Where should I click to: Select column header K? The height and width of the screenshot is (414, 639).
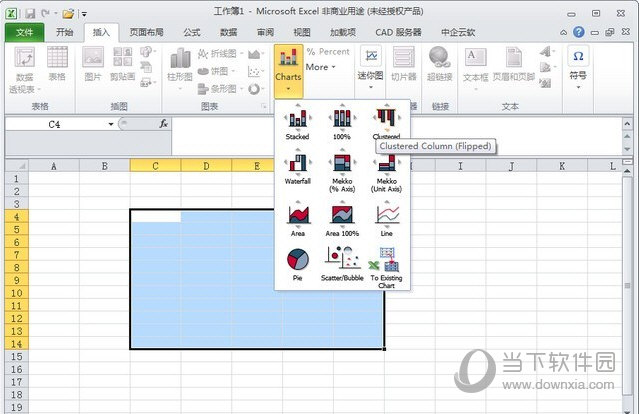pyautogui.click(x=562, y=165)
